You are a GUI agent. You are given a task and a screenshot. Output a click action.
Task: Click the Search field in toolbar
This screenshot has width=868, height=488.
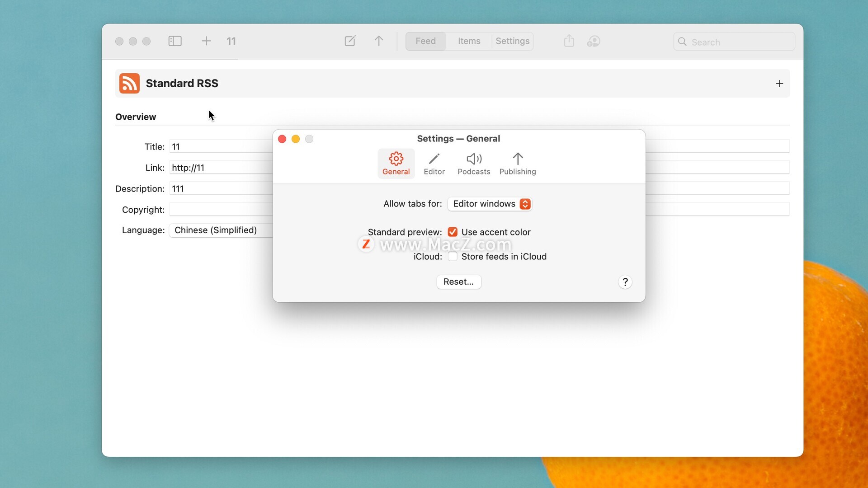pyautogui.click(x=734, y=42)
